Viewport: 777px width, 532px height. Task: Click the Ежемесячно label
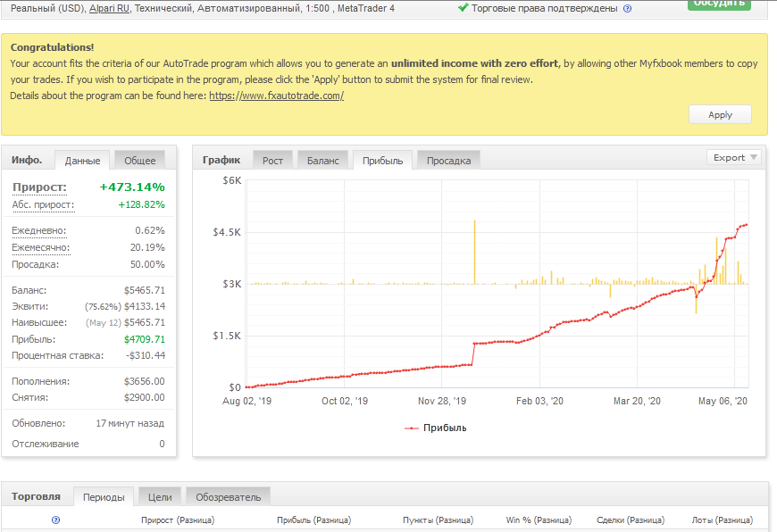(x=40, y=247)
